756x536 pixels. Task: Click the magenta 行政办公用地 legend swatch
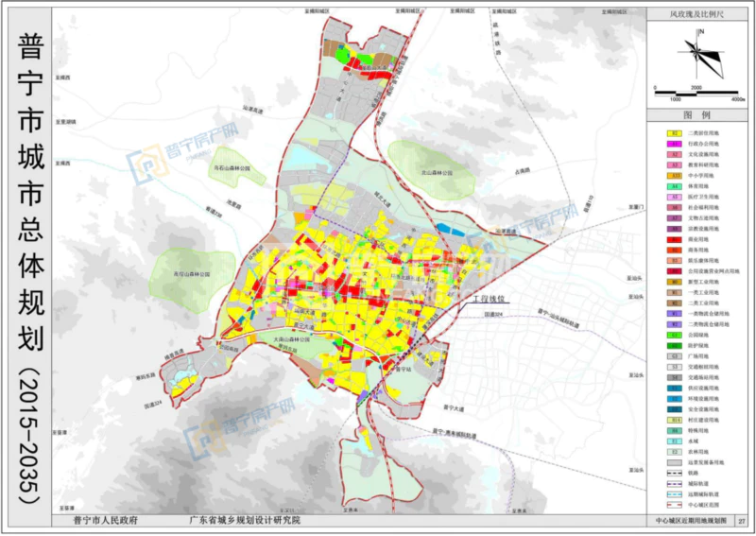pyautogui.click(x=676, y=146)
